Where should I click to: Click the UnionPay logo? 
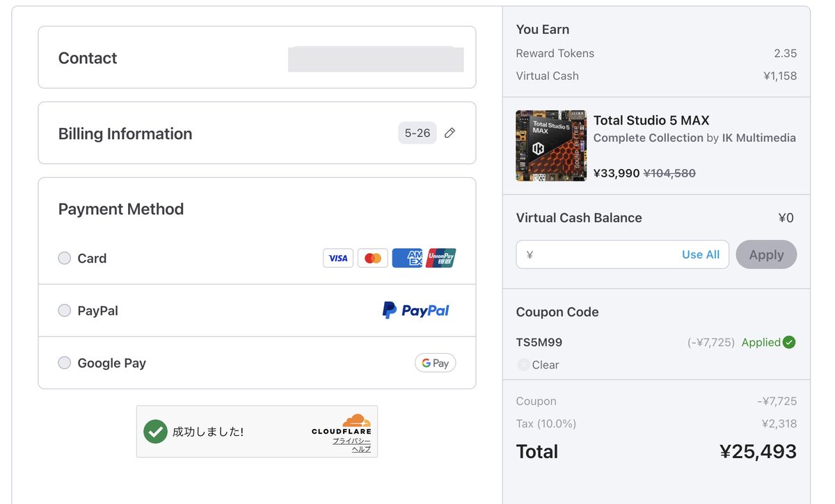pyautogui.click(x=441, y=258)
